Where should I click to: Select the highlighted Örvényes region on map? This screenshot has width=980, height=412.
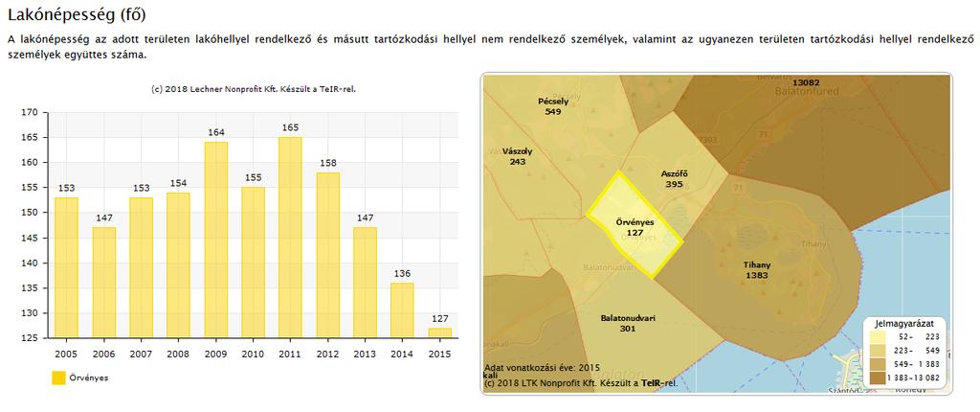[x=635, y=222]
